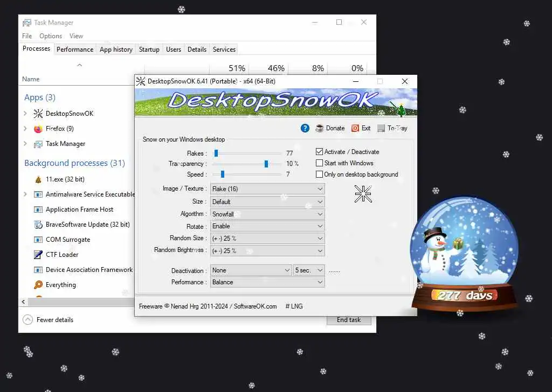The width and height of the screenshot is (552, 392).
Task: Click the Everything magnifier icon
Action: coord(38,285)
